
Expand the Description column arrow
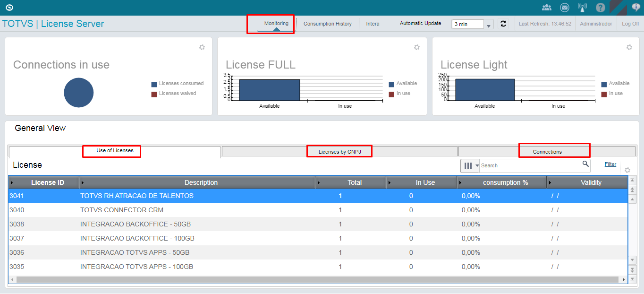click(83, 182)
